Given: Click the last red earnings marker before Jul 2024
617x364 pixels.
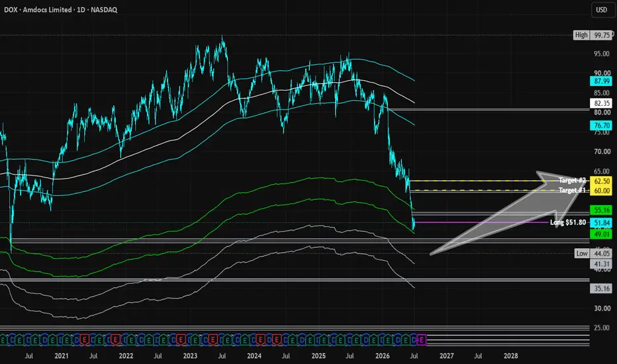Looking at the screenshot, I should pos(277,340).
